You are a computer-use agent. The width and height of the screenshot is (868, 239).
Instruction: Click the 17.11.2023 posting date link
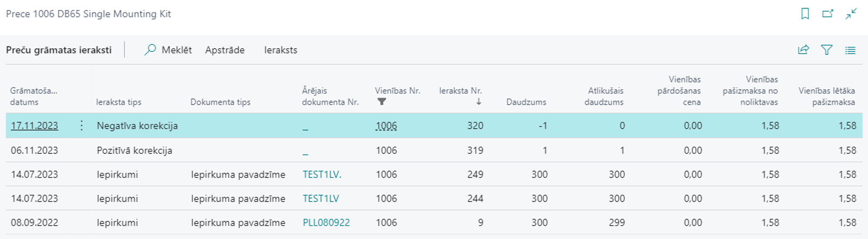click(34, 126)
